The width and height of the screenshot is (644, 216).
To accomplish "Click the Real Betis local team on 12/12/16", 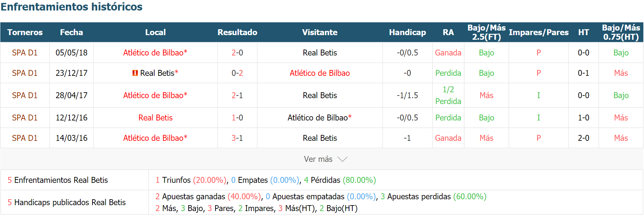I will (x=156, y=118).
